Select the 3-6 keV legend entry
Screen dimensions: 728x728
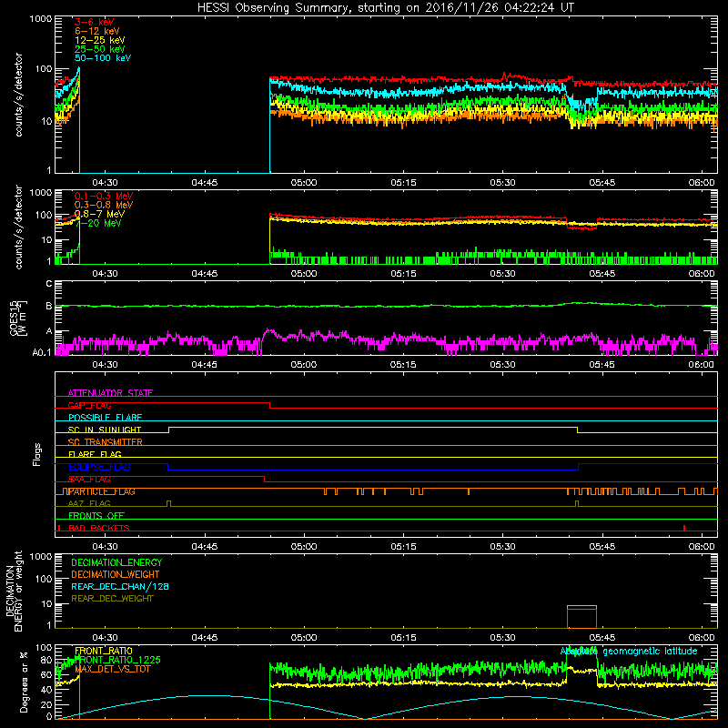point(94,22)
